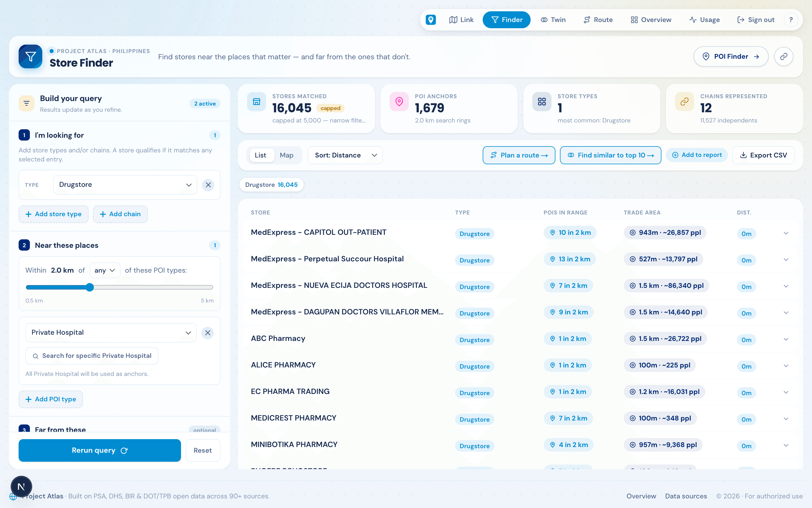Select the Finder tab
This screenshot has height=508, width=812.
[x=506, y=20]
